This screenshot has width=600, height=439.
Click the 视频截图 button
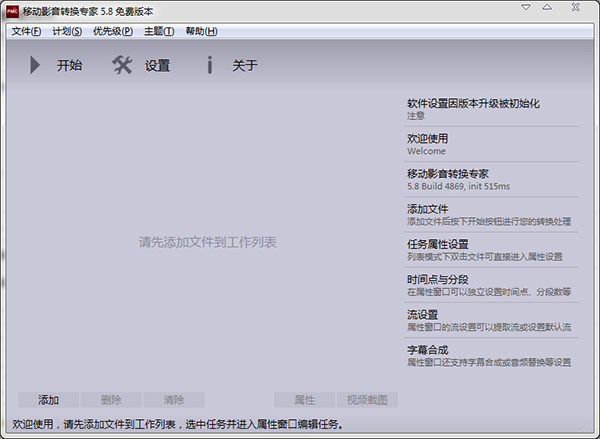(x=366, y=399)
